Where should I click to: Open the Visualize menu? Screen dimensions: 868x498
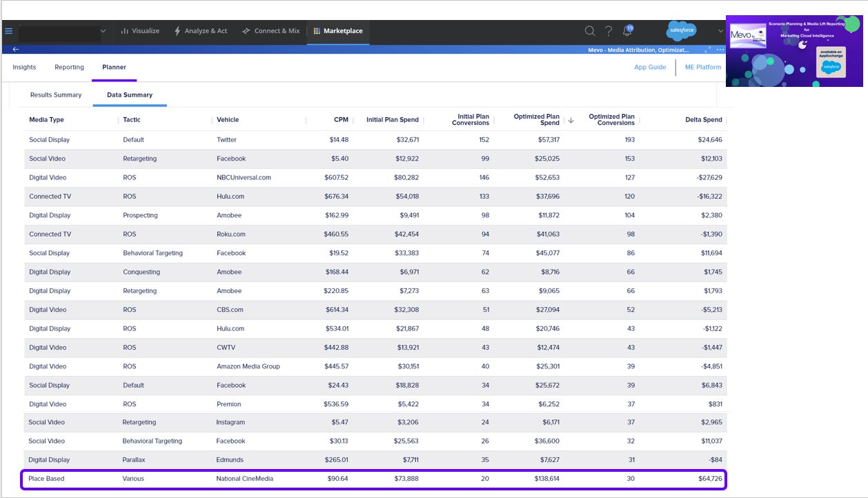(x=139, y=31)
